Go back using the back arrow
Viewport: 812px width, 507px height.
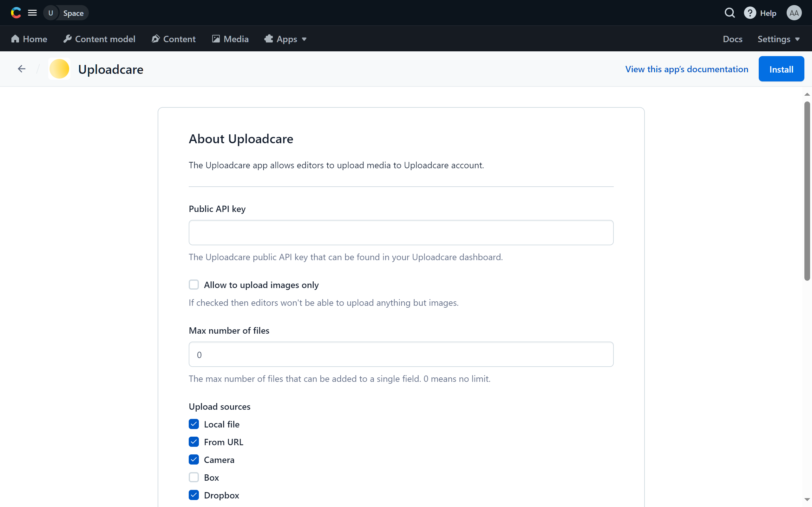point(21,69)
